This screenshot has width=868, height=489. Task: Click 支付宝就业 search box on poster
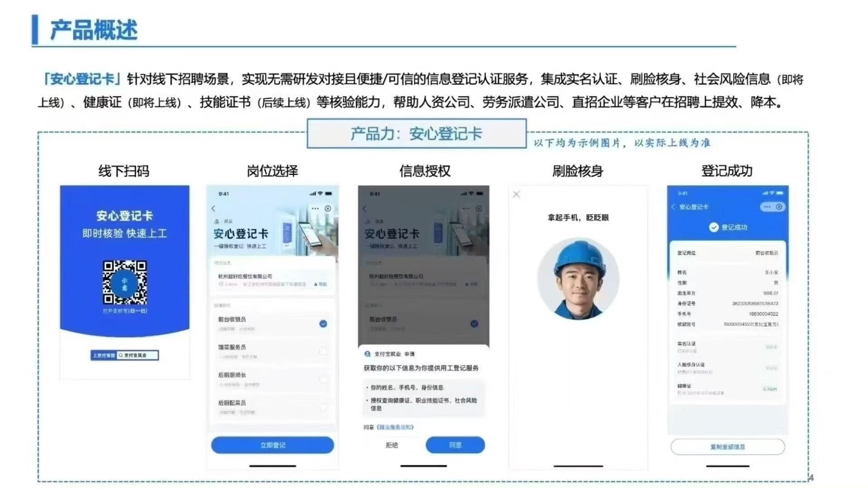click(137, 355)
